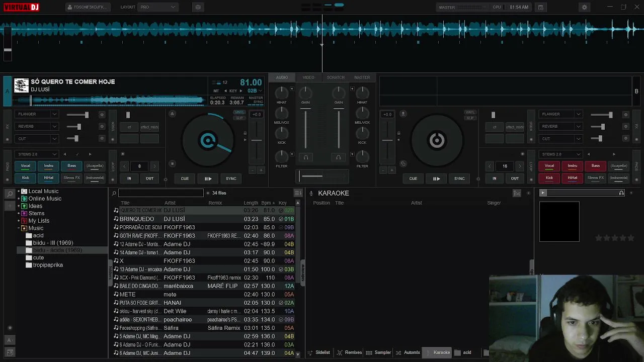Eject the track from deck B
This screenshot has height=362, width=644.
tap(403, 114)
